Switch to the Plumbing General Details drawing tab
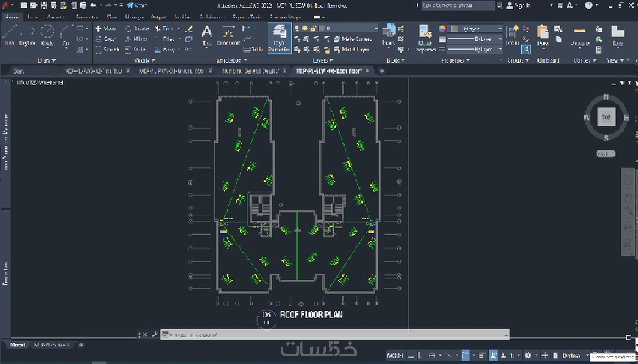Viewport: 638px width, 364px height. (x=250, y=71)
